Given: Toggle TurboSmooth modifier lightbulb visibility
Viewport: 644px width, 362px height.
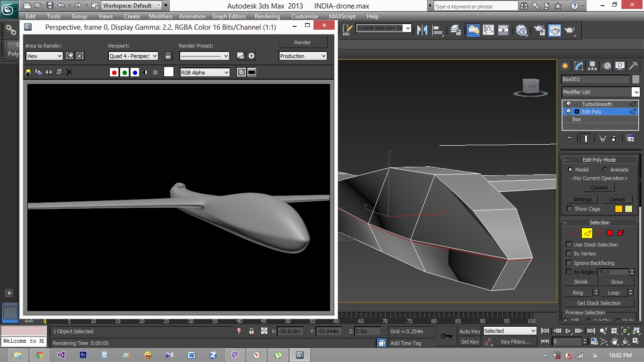Looking at the screenshot, I should point(569,104).
